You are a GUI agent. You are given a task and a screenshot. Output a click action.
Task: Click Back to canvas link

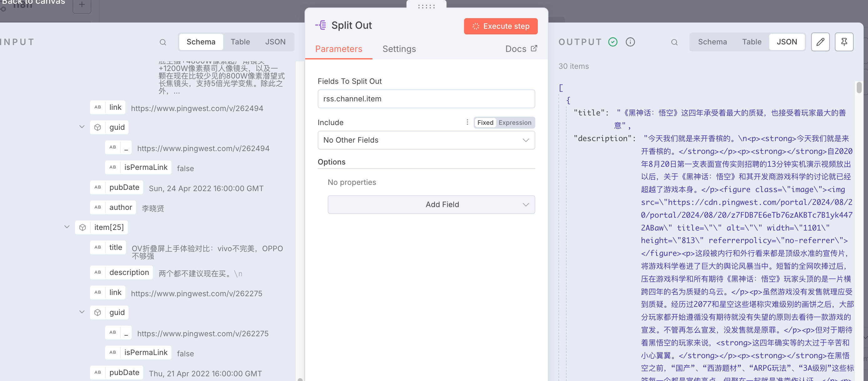point(33,2)
